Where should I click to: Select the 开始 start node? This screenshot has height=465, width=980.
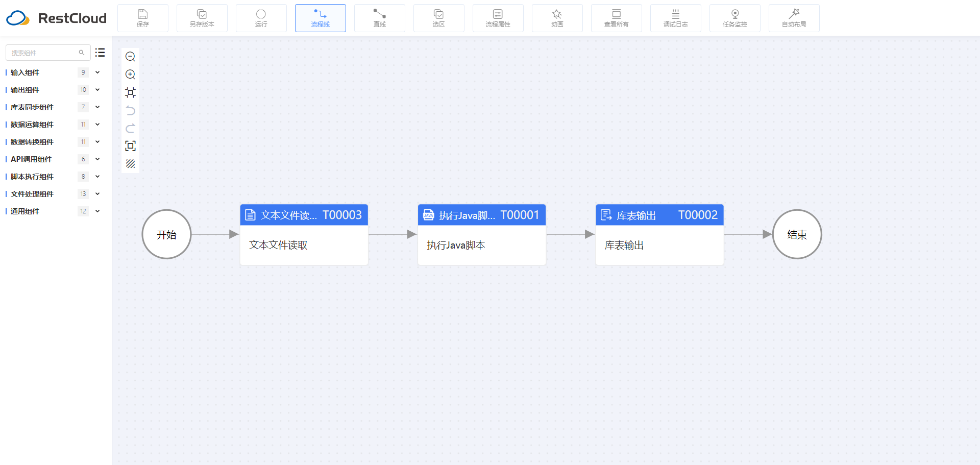click(166, 234)
